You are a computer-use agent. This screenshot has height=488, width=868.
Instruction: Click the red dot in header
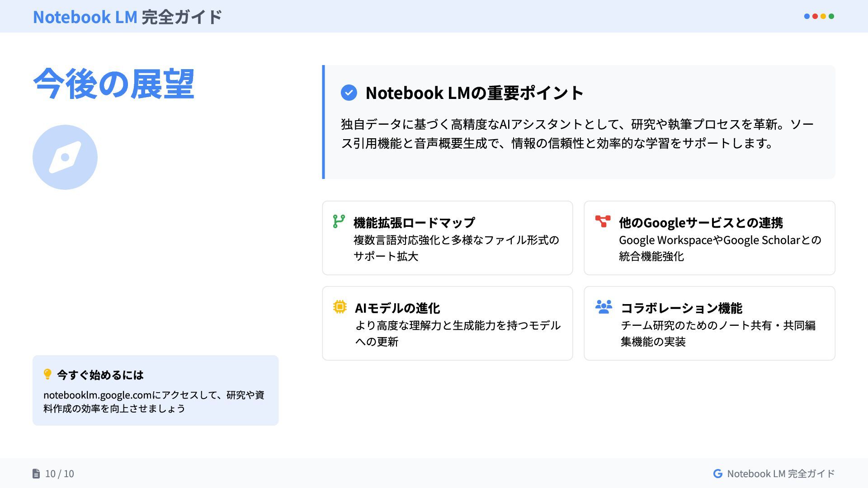click(x=815, y=16)
